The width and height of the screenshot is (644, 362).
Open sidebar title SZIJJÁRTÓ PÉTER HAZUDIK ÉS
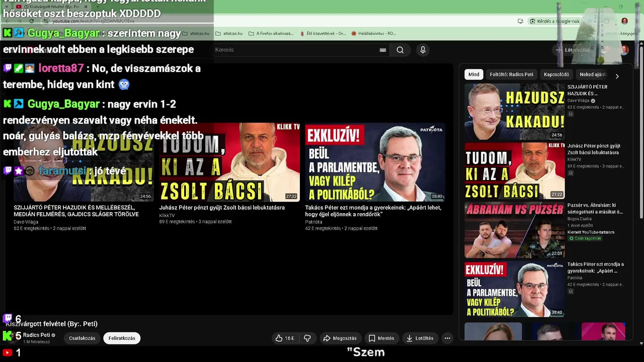[587, 90]
